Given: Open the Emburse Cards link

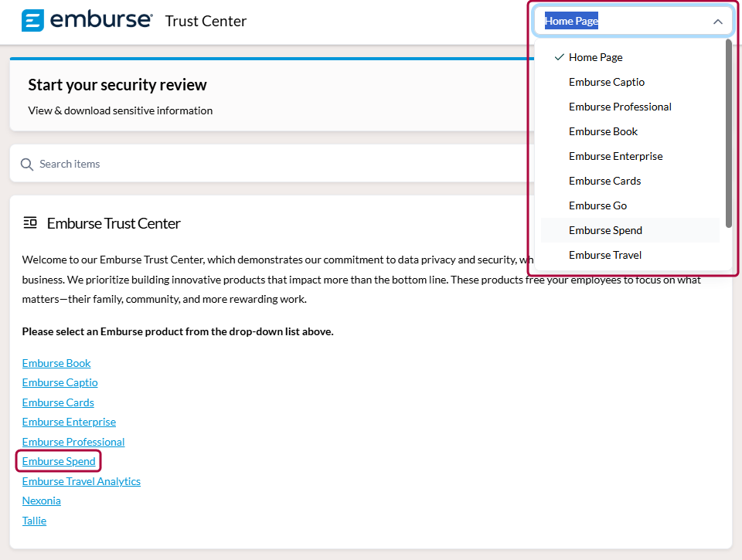Looking at the screenshot, I should (x=57, y=402).
